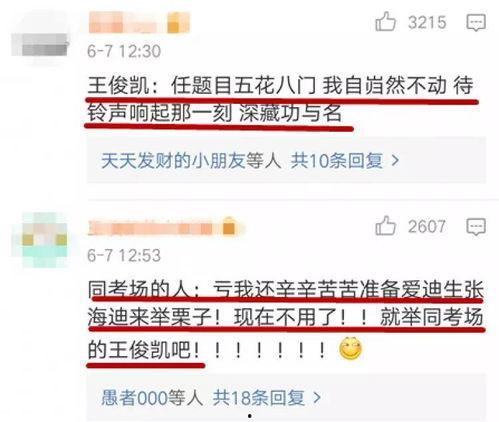Screen dimensions: 499x422
Task: Open the 共10条回复 reply thread
Action: (337, 161)
